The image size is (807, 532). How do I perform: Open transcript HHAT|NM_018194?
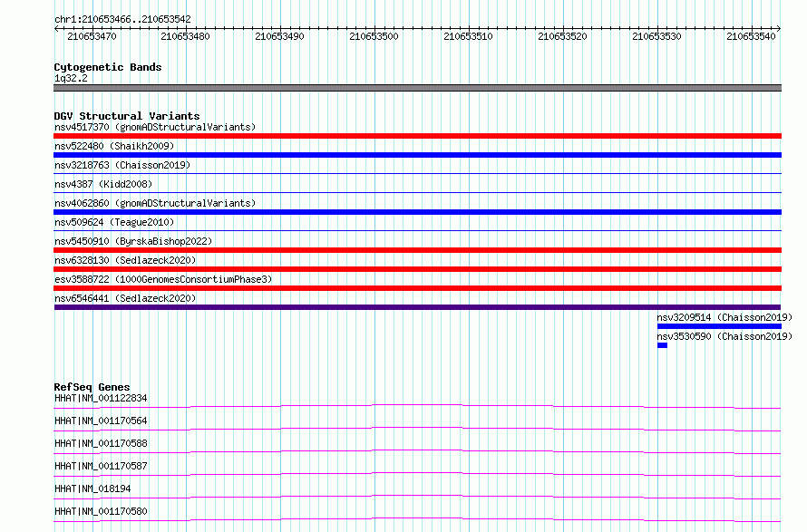coord(92,488)
